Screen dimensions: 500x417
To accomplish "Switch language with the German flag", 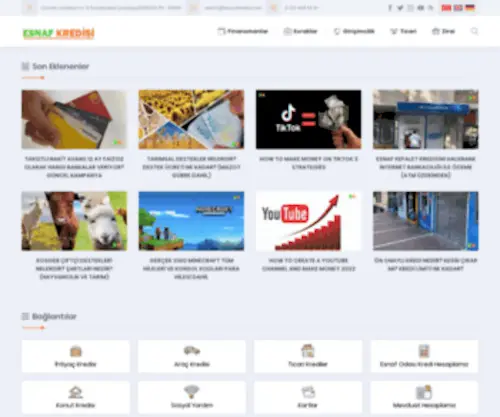I will (470, 8).
